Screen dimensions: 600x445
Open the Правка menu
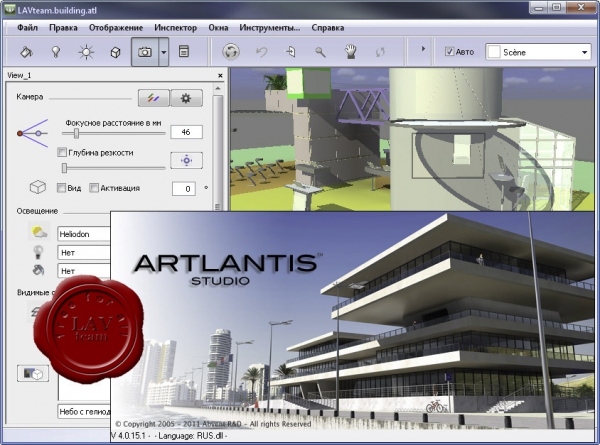pyautogui.click(x=63, y=28)
